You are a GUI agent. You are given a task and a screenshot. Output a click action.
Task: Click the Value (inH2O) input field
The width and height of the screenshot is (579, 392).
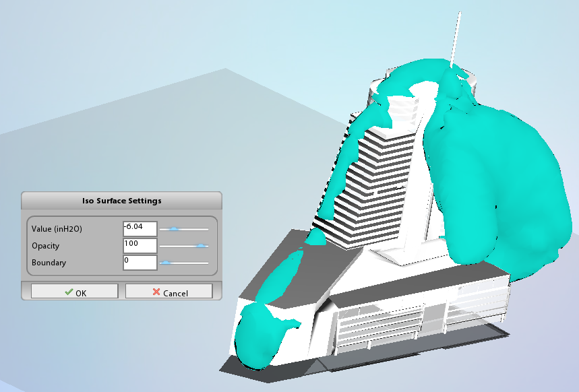click(x=140, y=229)
